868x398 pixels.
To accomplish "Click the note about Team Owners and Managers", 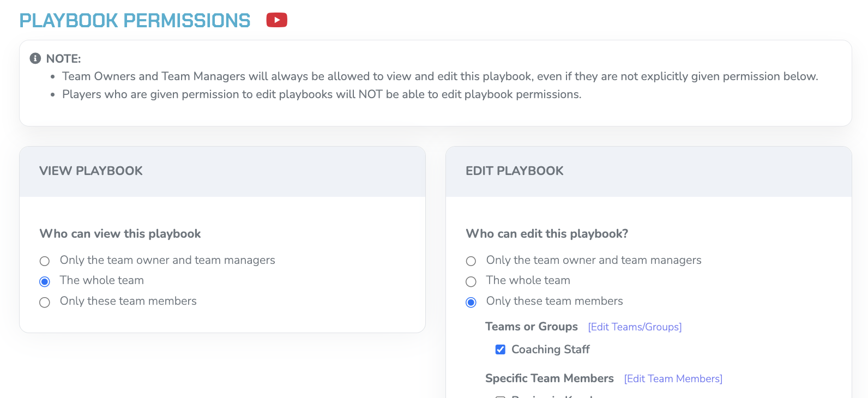I will coord(440,76).
